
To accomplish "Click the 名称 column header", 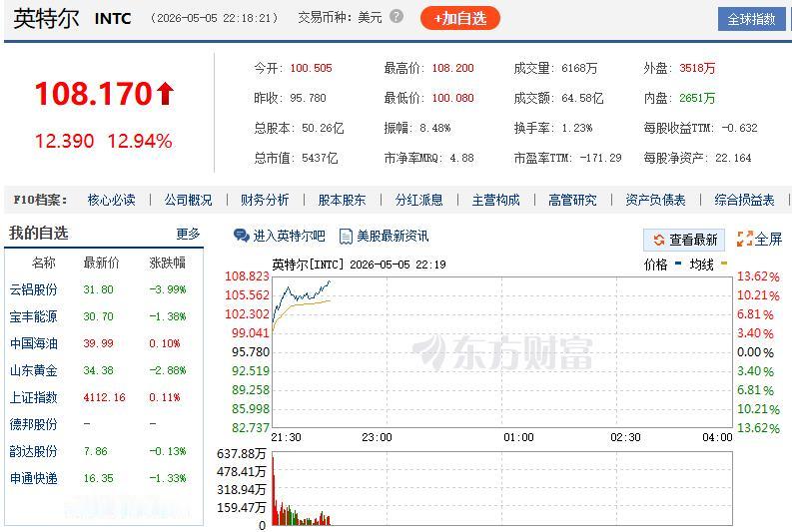I will pyautogui.click(x=43, y=263).
